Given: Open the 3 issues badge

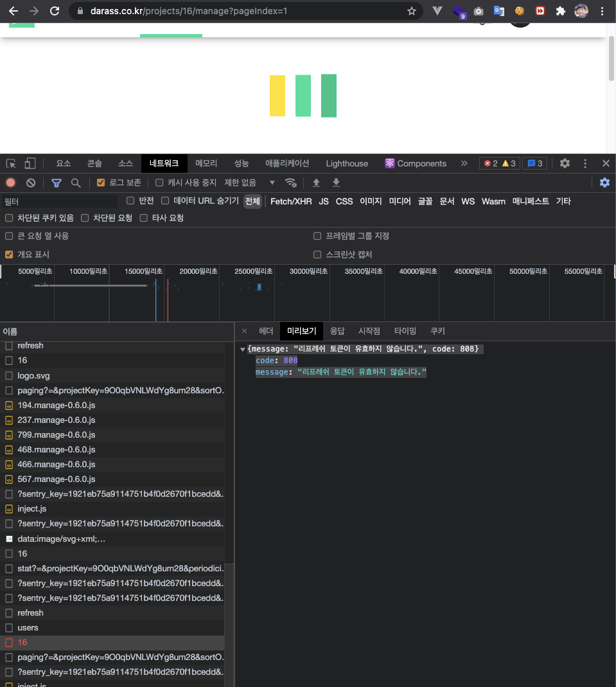Looking at the screenshot, I should [x=535, y=163].
